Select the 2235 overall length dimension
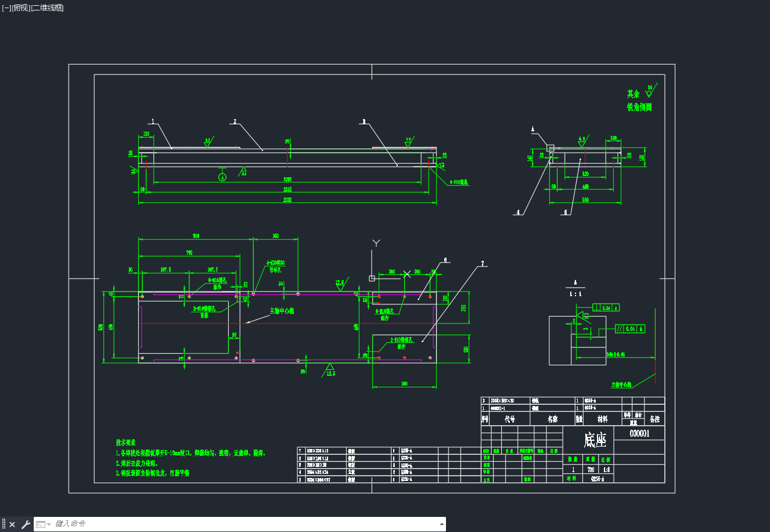Image resolution: width=770 pixels, height=532 pixels. point(287,200)
